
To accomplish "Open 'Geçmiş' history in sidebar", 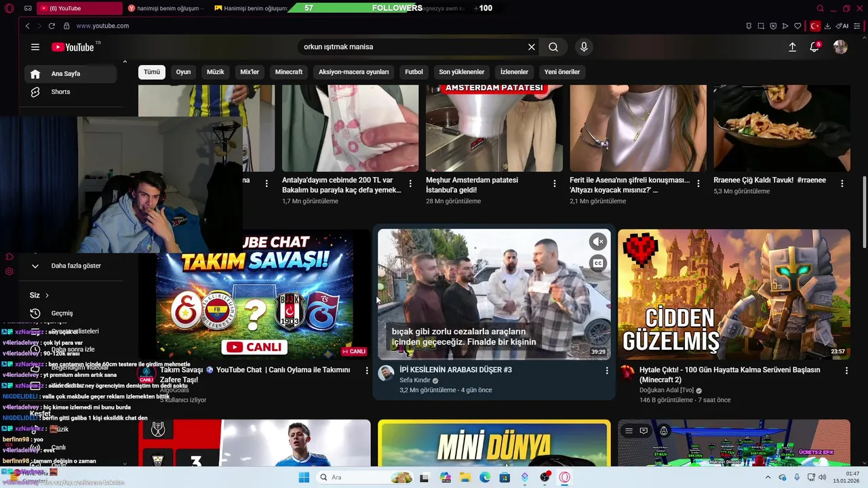I will 62,313.
